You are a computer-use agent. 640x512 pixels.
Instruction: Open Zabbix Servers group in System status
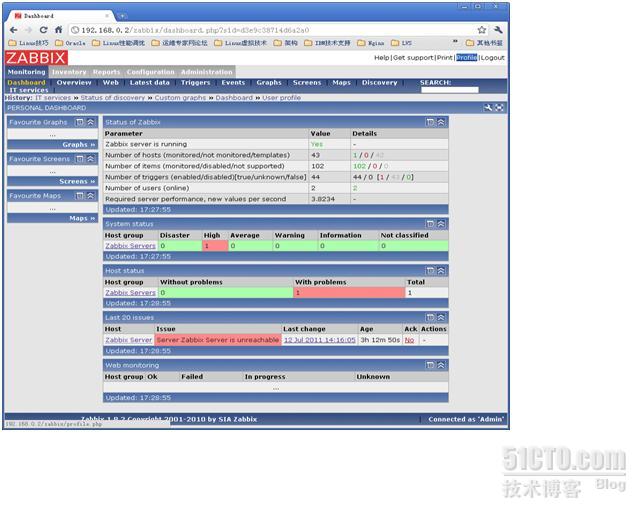click(130, 246)
